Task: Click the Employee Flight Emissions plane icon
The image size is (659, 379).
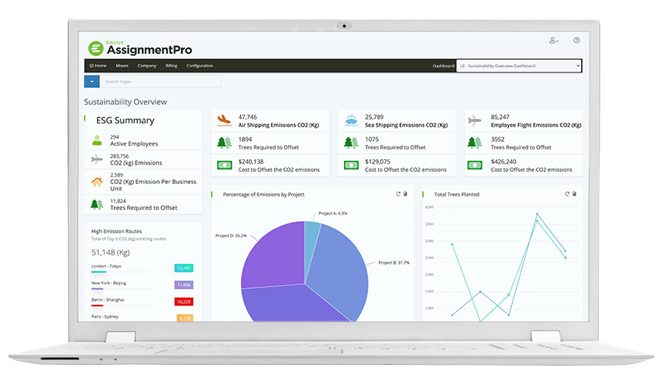Action: (474, 121)
